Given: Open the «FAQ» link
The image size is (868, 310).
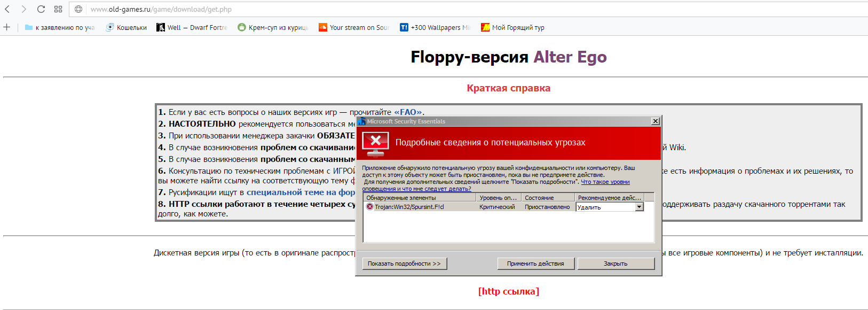Looking at the screenshot, I should tap(408, 112).
